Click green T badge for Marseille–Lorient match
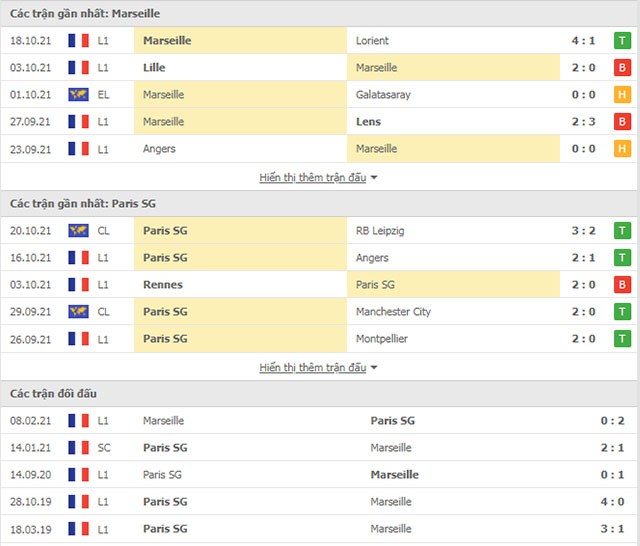 click(622, 40)
